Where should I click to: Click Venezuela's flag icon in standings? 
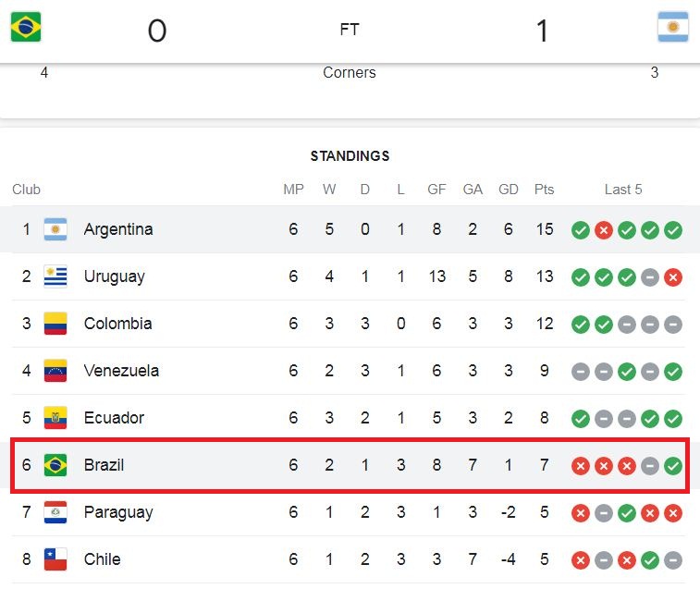click(x=55, y=371)
